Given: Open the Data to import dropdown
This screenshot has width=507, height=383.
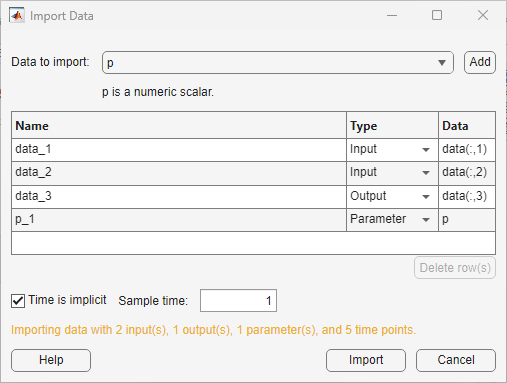Looking at the screenshot, I should (278, 62).
